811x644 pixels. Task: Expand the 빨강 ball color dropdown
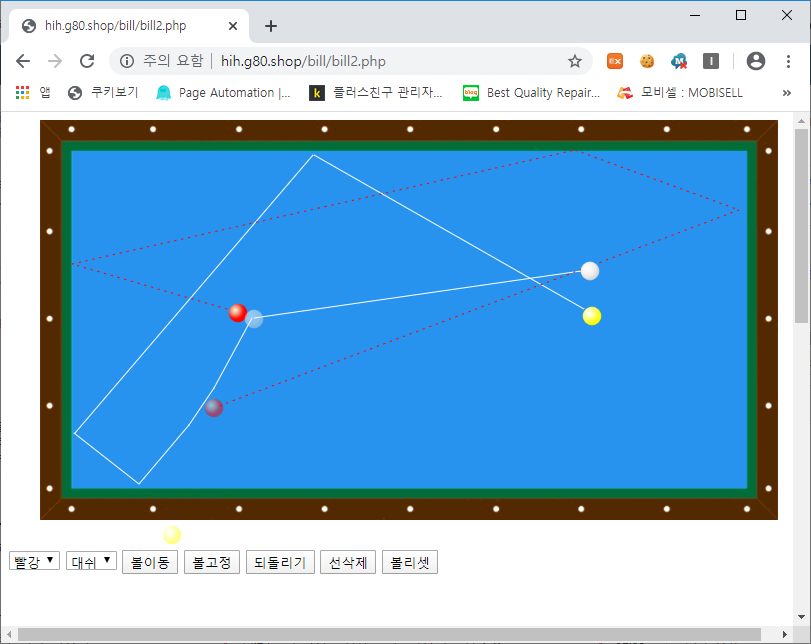[x=34, y=562]
